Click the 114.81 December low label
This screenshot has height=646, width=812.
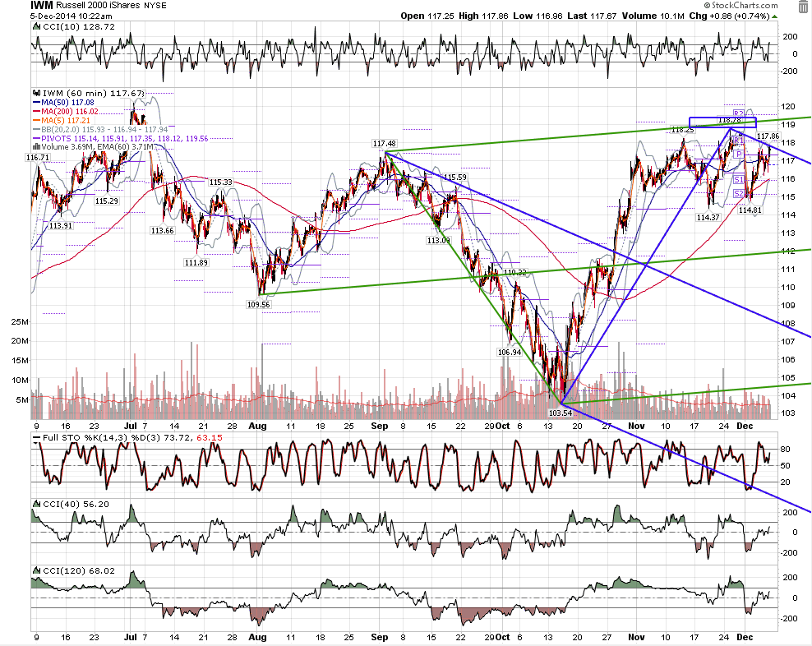tap(750, 210)
